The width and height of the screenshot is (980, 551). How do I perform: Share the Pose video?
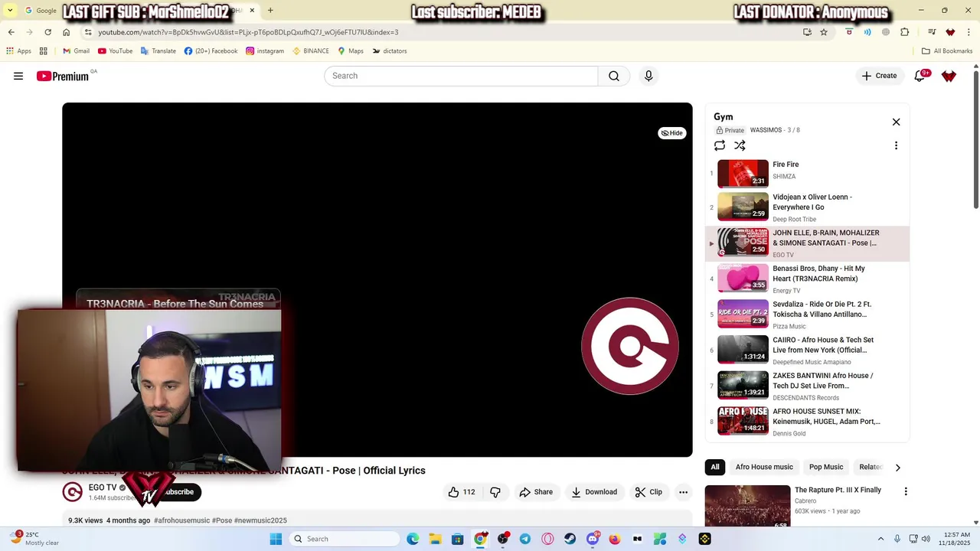tap(536, 492)
